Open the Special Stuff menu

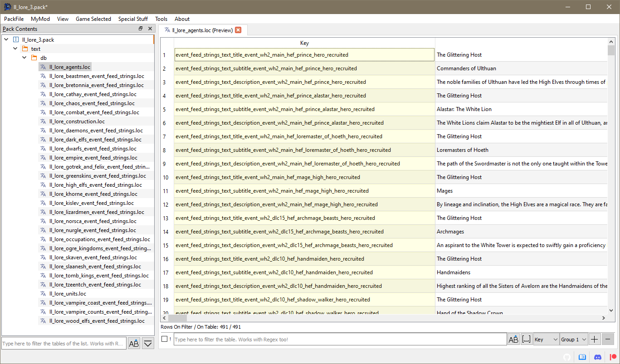tap(133, 19)
